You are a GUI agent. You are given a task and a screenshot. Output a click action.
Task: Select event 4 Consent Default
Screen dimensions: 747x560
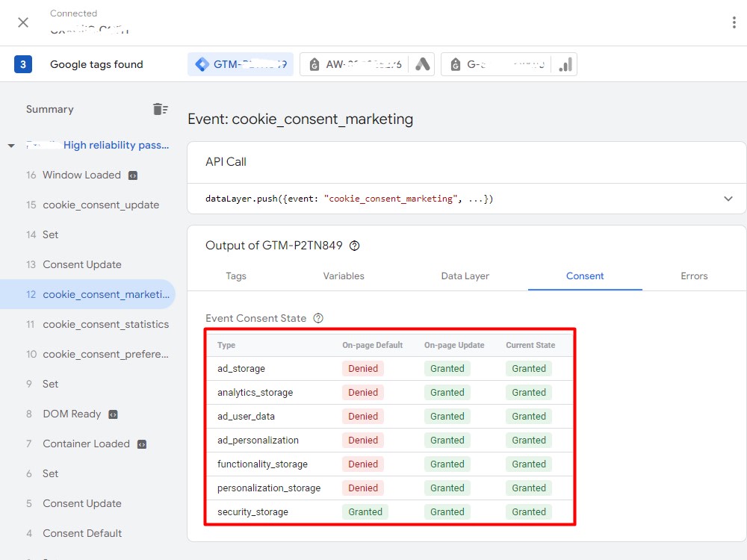74,533
